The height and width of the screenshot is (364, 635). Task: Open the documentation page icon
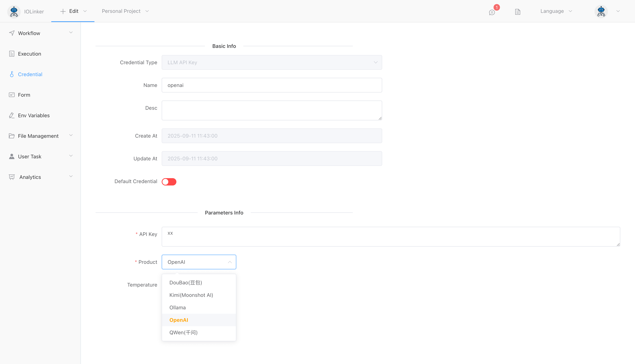click(518, 12)
